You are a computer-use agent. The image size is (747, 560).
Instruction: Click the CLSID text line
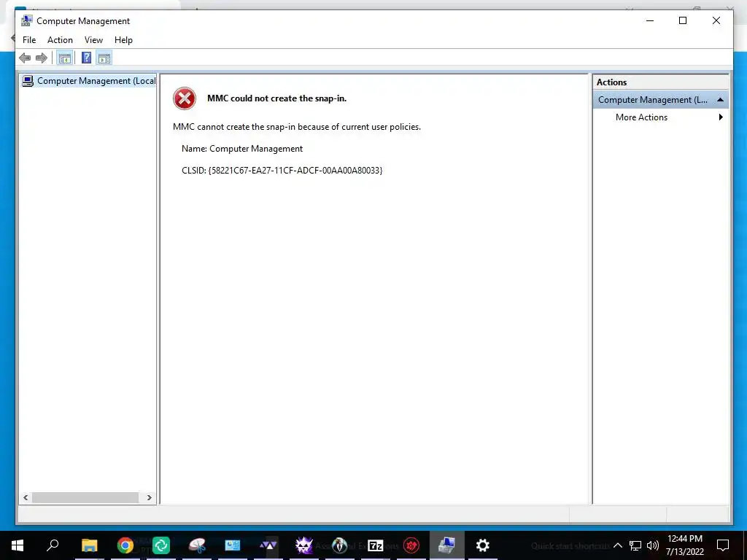[282, 171]
